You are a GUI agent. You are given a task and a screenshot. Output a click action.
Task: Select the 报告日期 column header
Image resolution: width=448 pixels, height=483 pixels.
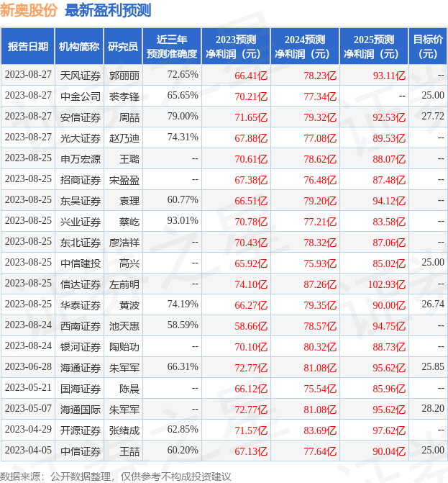[28, 47]
